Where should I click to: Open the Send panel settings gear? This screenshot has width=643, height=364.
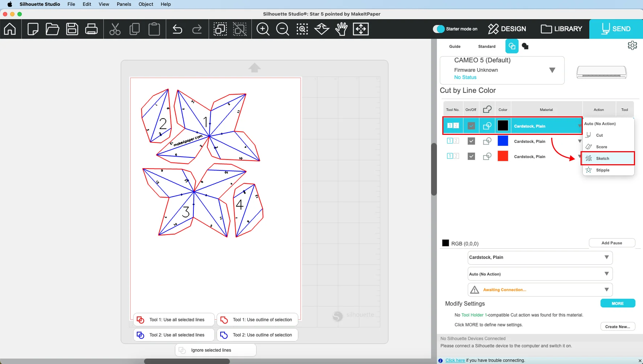[x=632, y=45]
